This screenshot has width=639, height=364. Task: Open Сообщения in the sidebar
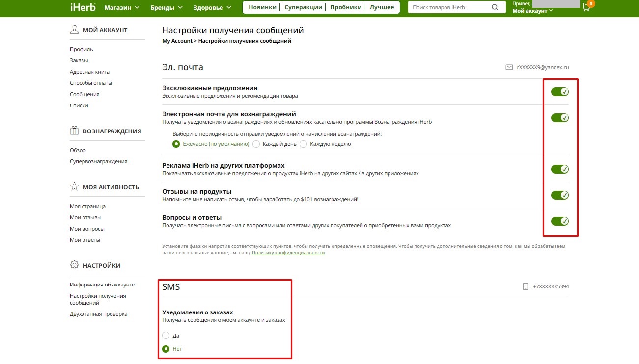[x=84, y=94]
